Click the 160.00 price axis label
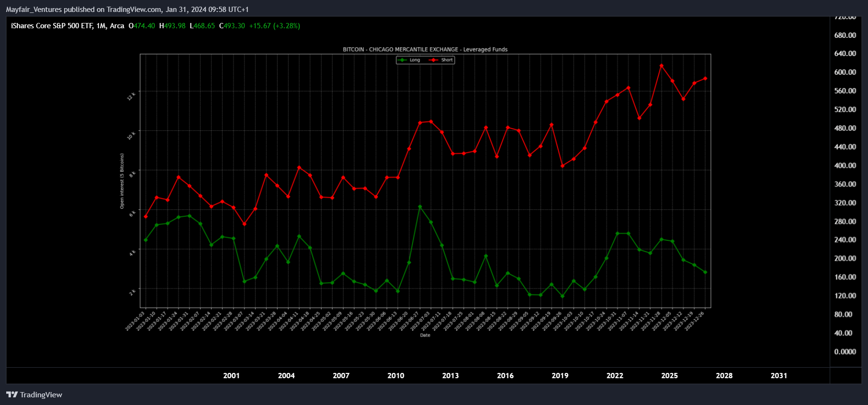This screenshot has height=405, width=868. [845, 277]
